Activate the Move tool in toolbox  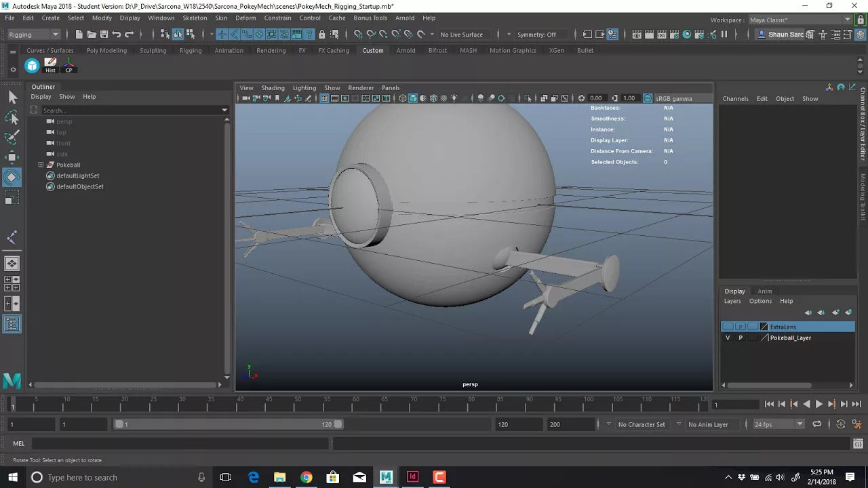pos(12,157)
